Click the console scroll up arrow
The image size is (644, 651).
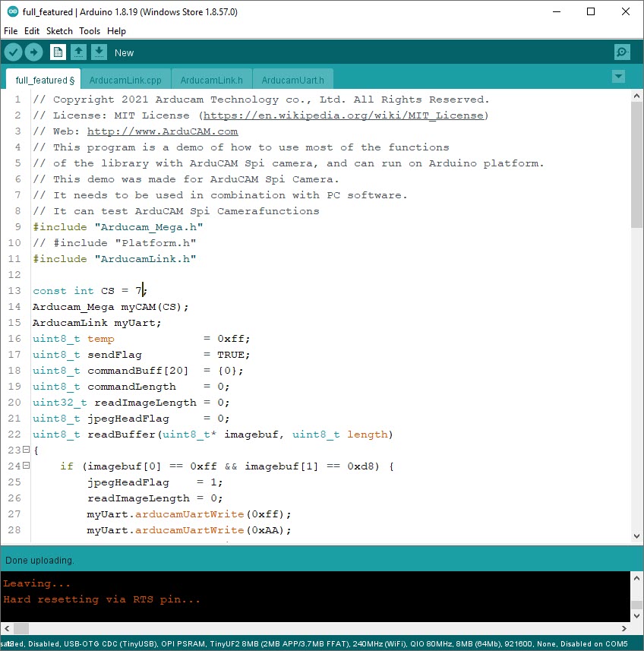(x=636, y=577)
